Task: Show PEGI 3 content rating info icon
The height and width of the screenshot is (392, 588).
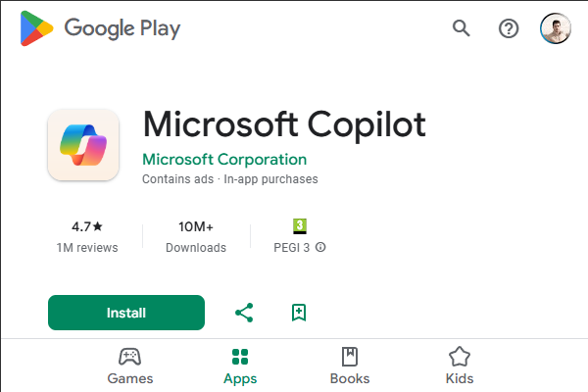Action: [x=320, y=248]
